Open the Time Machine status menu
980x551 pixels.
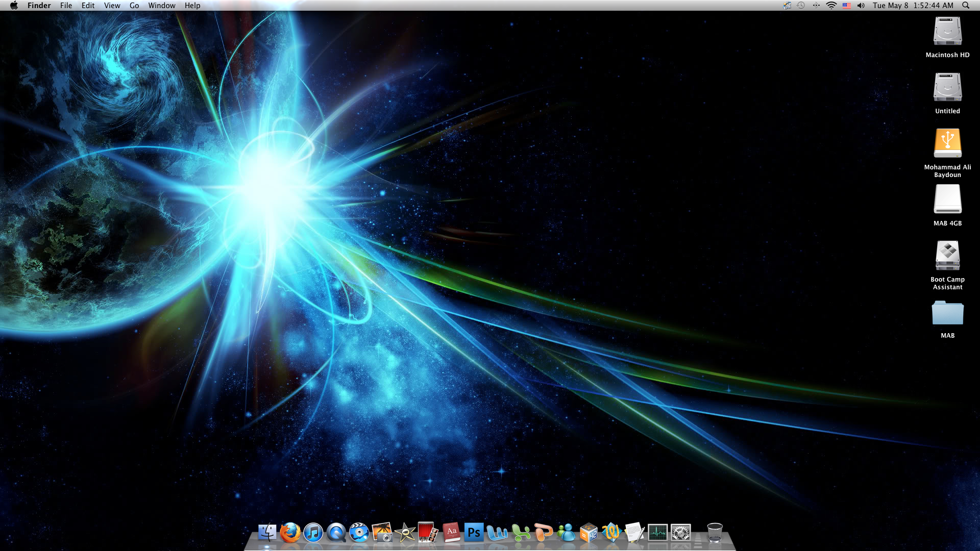[x=801, y=6]
